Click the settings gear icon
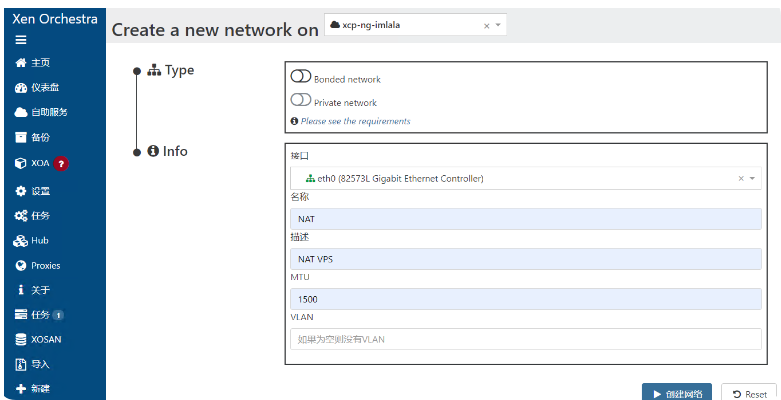This screenshot has width=781, height=400. coord(20,191)
